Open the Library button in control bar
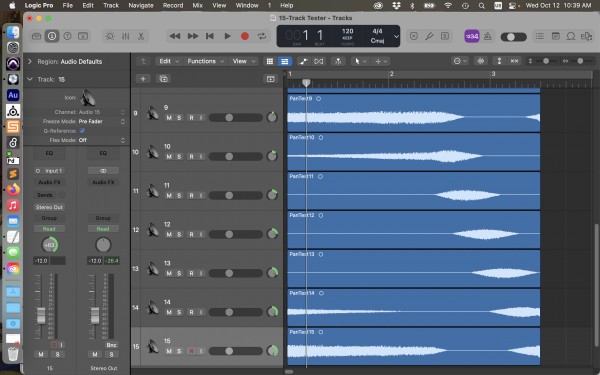The image size is (600, 375). pos(36,36)
